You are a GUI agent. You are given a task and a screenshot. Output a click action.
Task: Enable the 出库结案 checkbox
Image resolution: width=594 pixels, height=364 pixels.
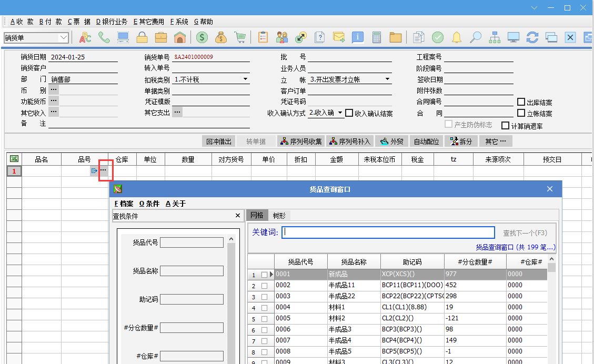521,102
